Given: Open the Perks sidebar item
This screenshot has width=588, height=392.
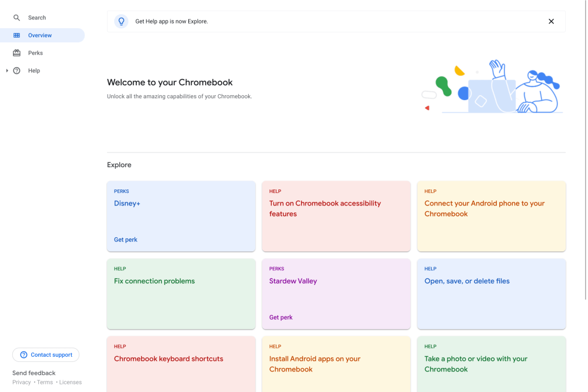Looking at the screenshot, I should (x=35, y=53).
